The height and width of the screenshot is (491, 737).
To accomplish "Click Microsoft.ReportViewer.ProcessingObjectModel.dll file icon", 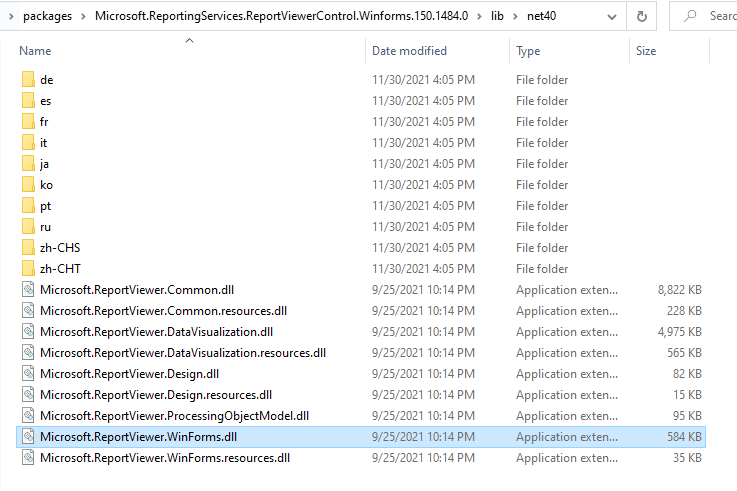I will [28, 415].
